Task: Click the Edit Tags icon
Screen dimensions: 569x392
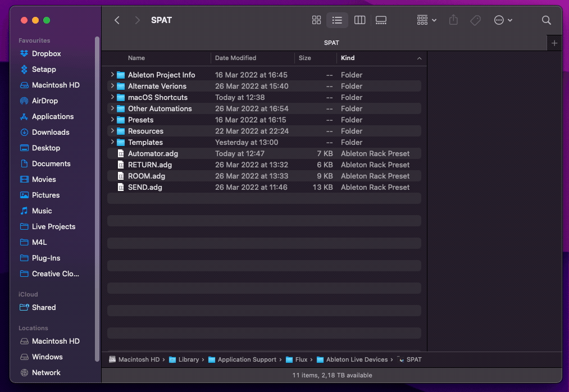Action: [475, 20]
